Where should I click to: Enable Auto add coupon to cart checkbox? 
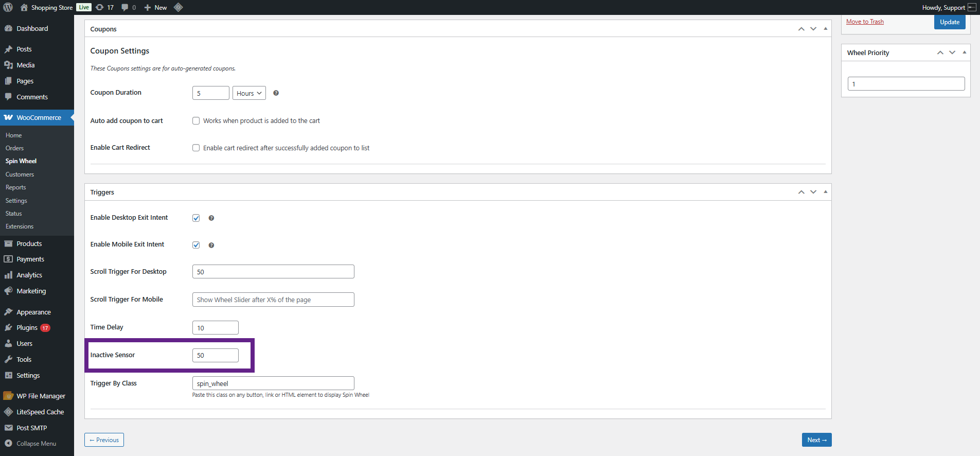[196, 121]
